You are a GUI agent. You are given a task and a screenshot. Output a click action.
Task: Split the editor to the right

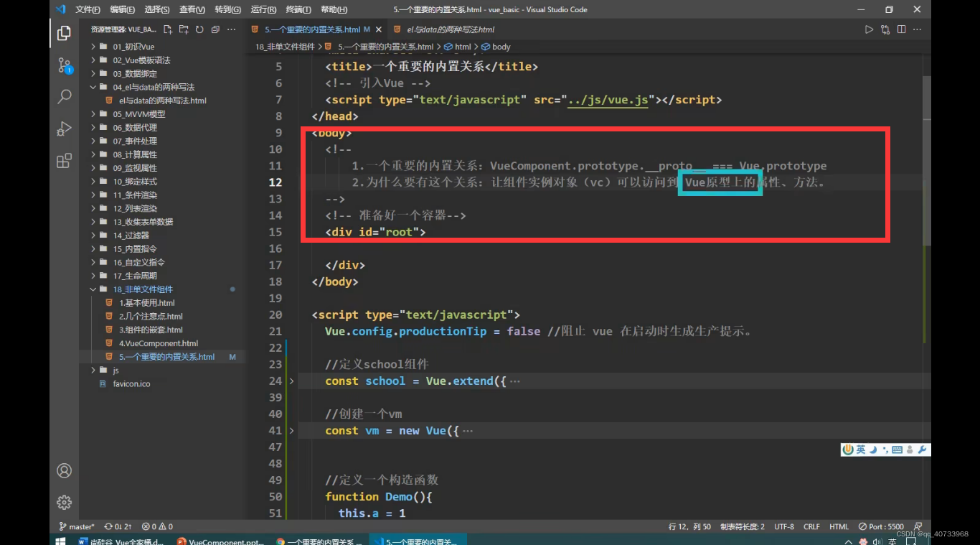[901, 29]
